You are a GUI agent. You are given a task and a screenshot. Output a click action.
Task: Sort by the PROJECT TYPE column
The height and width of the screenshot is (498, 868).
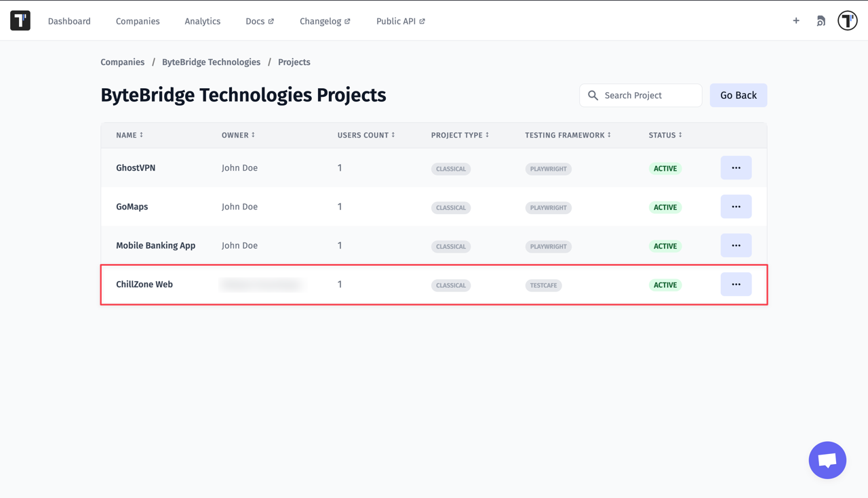459,135
